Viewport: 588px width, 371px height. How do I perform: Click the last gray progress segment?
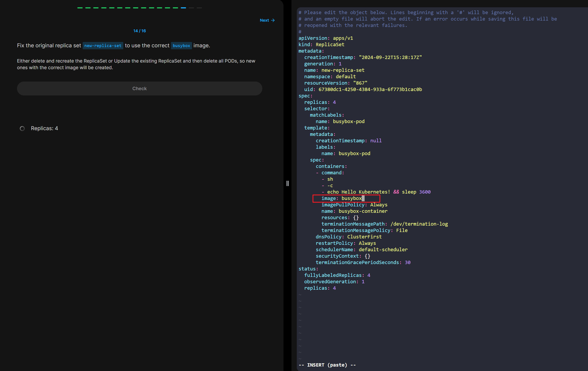tap(199, 8)
